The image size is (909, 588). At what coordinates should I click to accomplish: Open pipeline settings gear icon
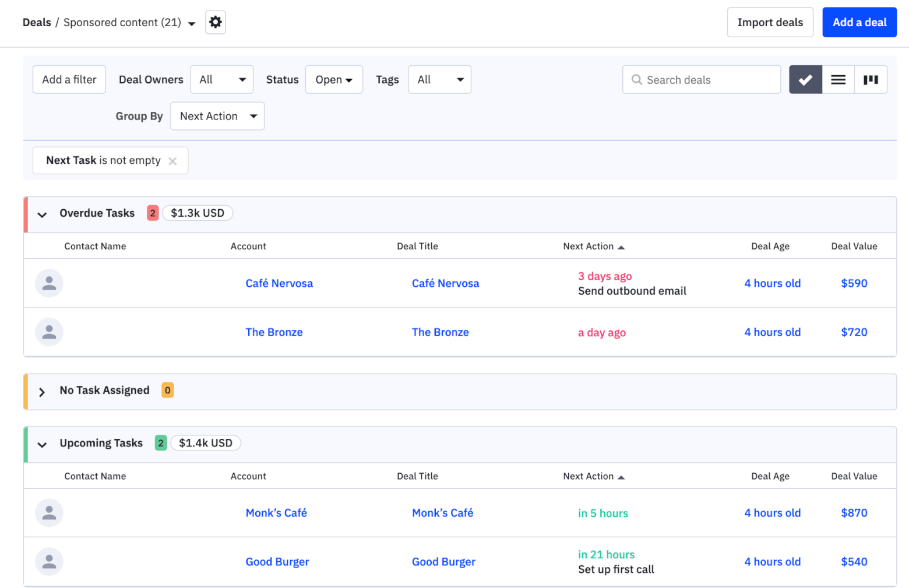point(215,22)
